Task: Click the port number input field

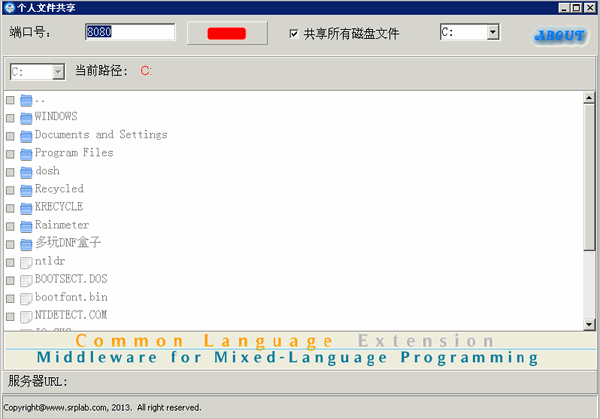Action: coord(130,32)
